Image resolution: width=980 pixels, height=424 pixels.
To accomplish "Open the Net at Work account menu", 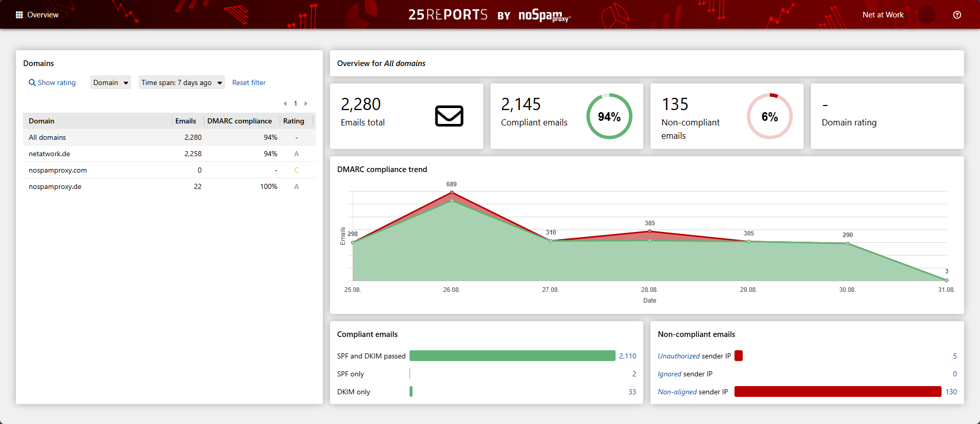I will pyautogui.click(x=883, y=15).
